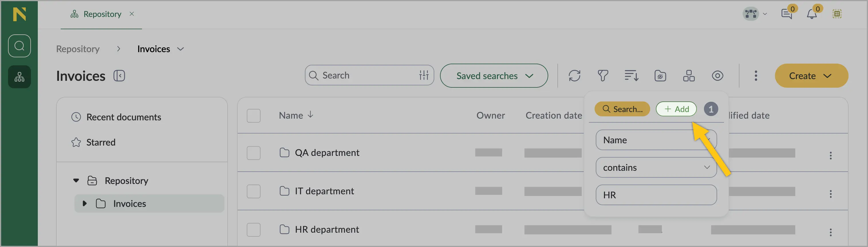Screen dimensions: 868x247
Task: Click the Starred star icon
Action: [76, 142]
